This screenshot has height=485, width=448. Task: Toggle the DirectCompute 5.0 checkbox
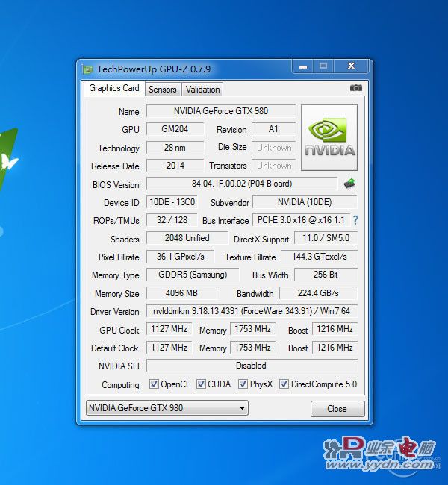tap(284, 384)
